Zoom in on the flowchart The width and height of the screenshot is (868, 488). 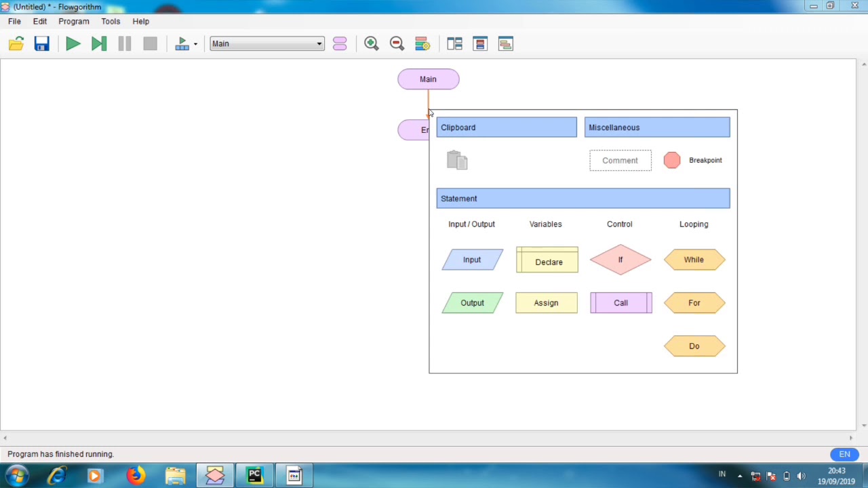point(371,44)
